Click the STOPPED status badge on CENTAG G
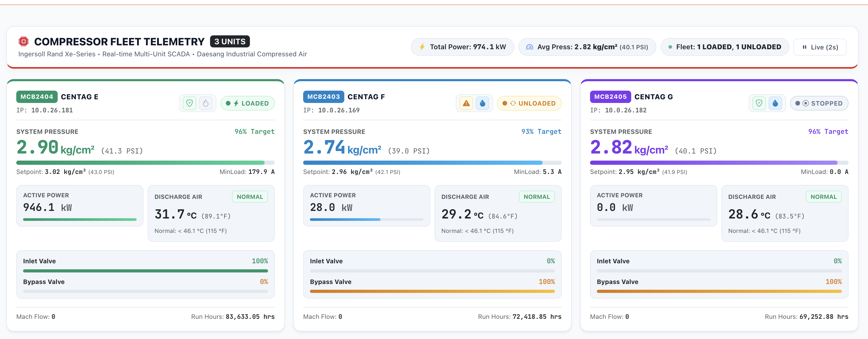The height and width of the screenshot is (339, 868). 819,103
